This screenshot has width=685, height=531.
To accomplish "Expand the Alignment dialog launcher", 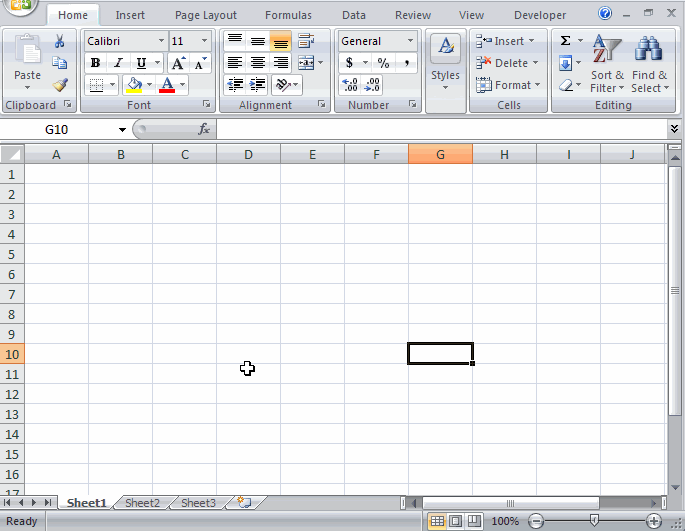I will pyautogui.click(x=322, y=104).
